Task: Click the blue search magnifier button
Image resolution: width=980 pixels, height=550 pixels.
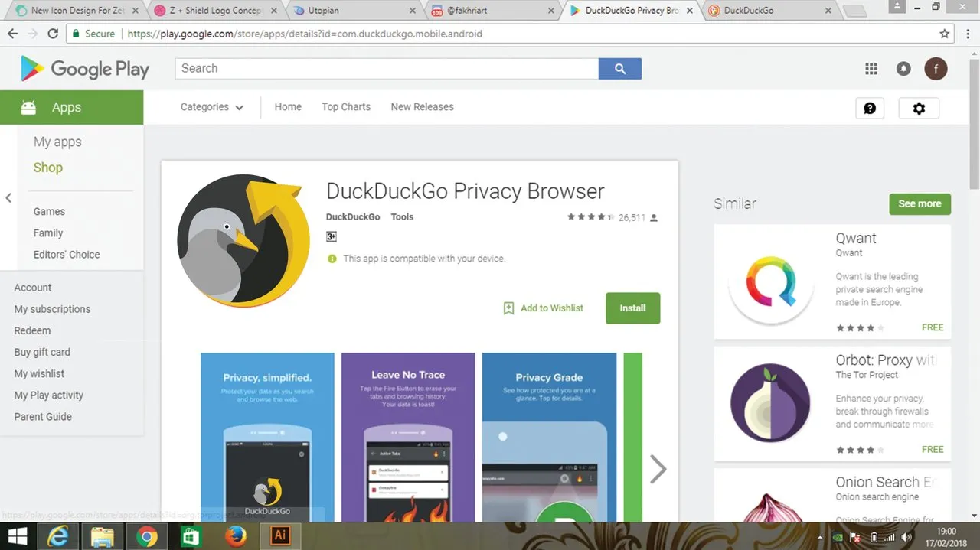Action: [x=620, y=68]
